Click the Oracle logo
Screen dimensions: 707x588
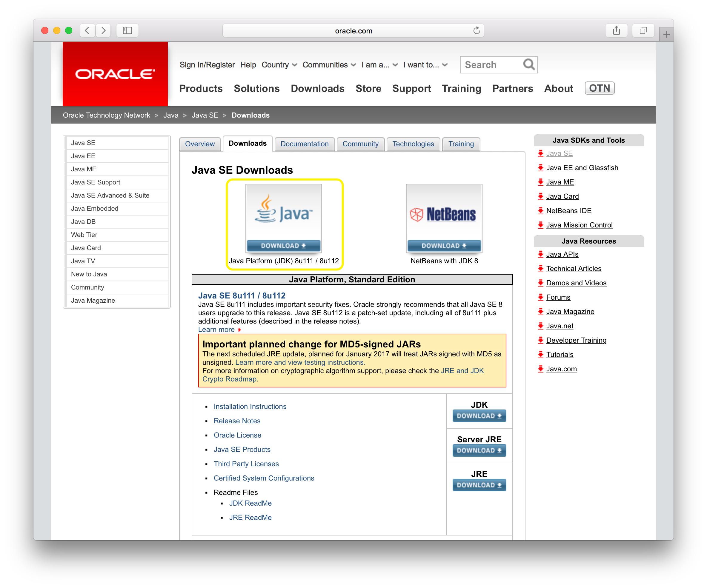[115, 74]
